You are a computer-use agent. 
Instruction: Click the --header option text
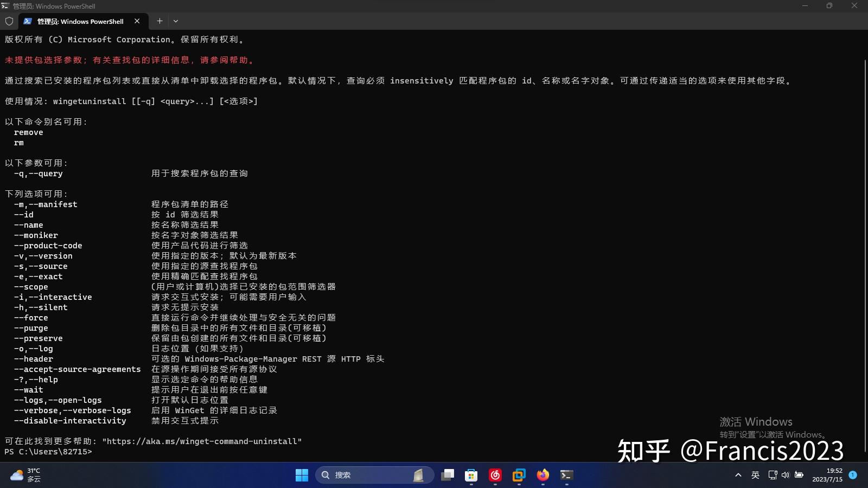click(x=34, y=359)
